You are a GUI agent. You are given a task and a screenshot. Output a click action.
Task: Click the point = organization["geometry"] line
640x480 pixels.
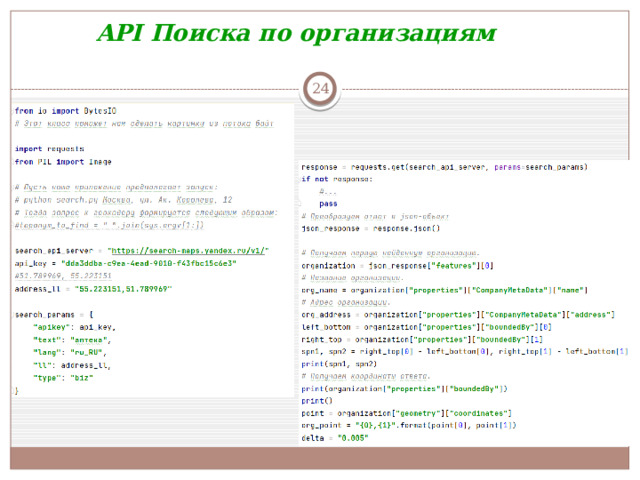[x=407, y=413]
